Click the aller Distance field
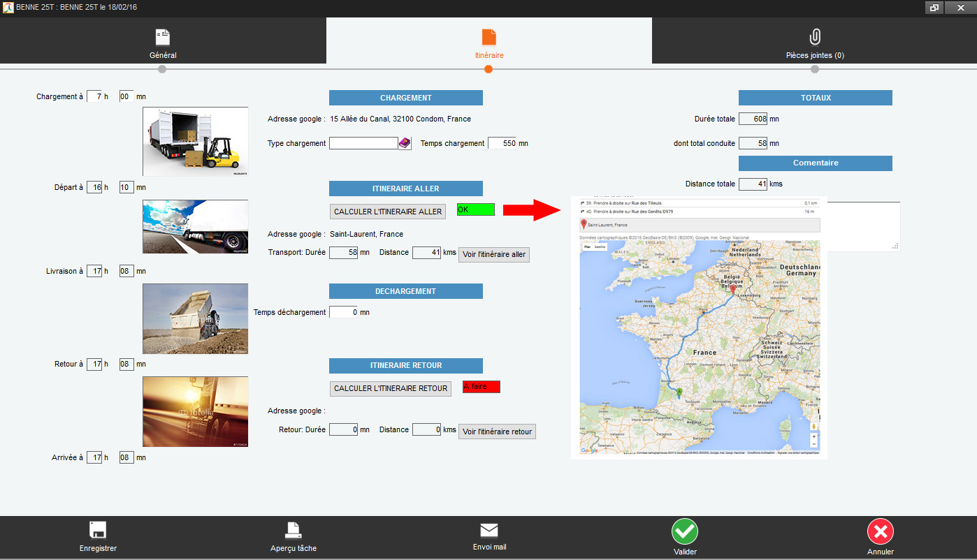 (426, 252)
